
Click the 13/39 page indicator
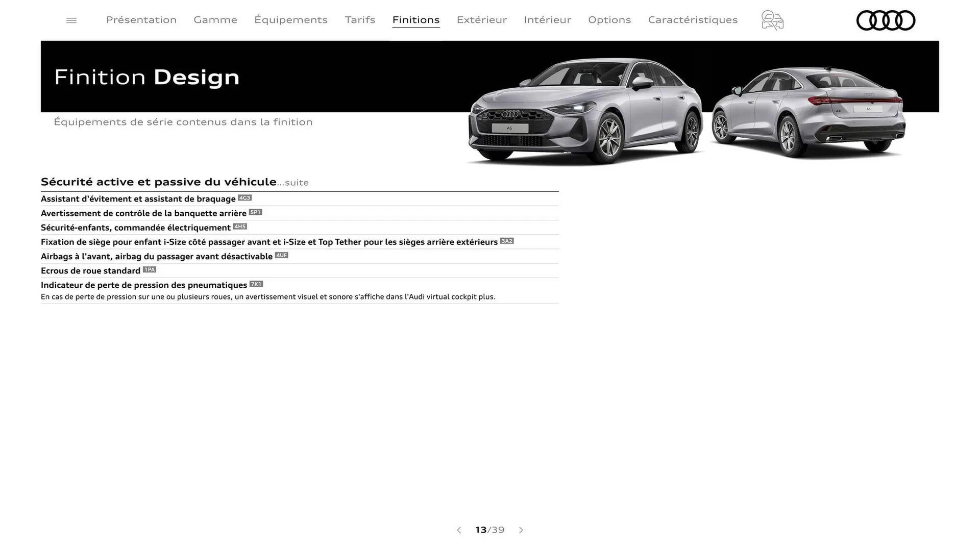pyautogui.click(x=489, y=530)
